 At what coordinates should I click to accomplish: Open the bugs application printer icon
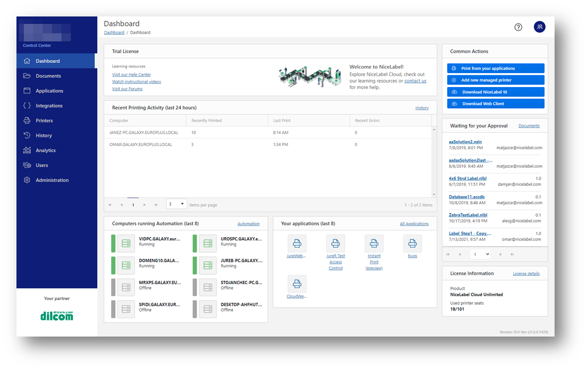click(412, 243)
